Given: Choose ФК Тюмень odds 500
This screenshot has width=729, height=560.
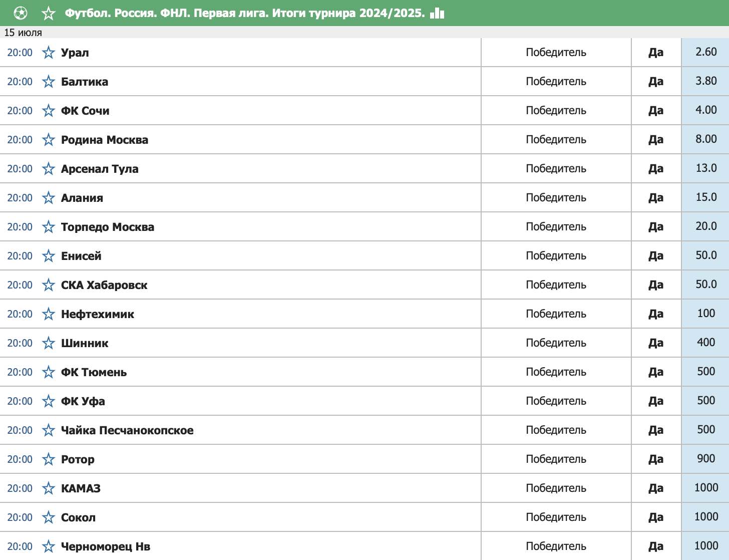Looking at the screenshot, I should (705, 372).
